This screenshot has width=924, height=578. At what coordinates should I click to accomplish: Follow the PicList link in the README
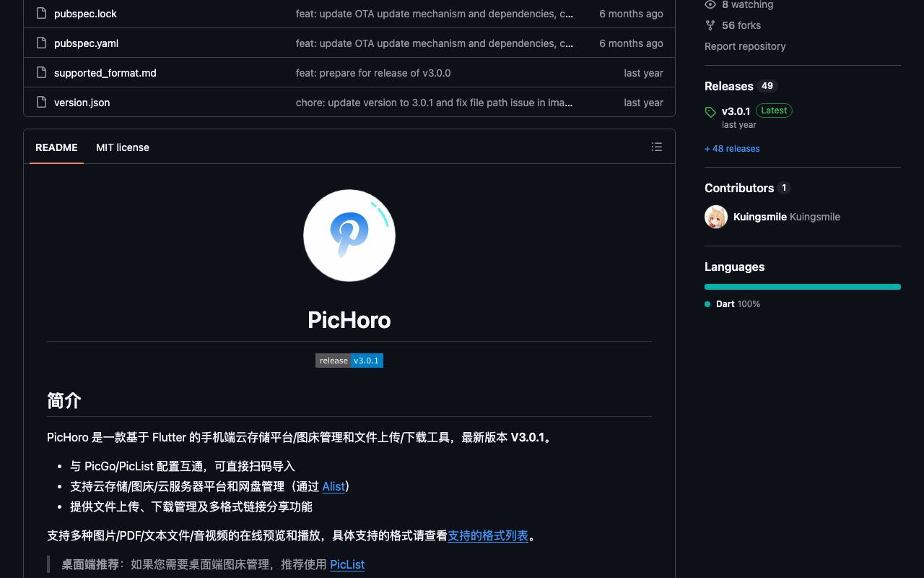[x=347, y=565]
